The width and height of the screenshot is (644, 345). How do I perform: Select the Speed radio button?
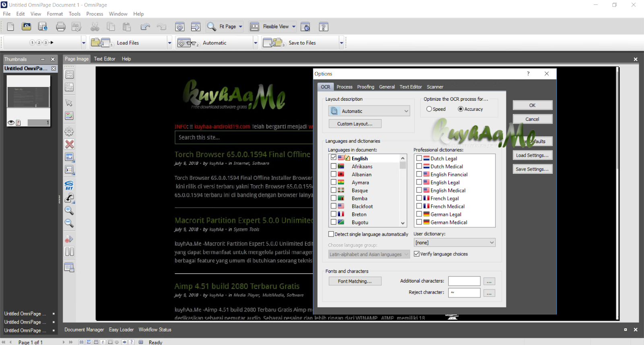pos(429,109)
